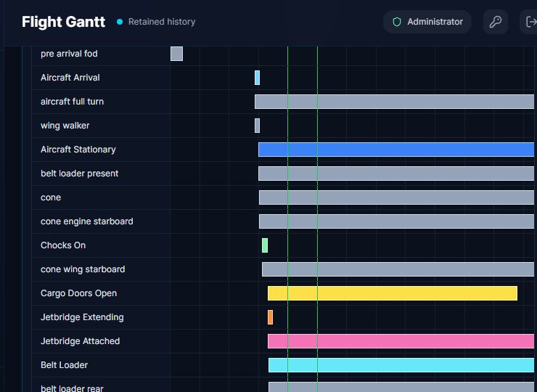Click the belt loader present row label
537x392 pixels.
[79, 173]
